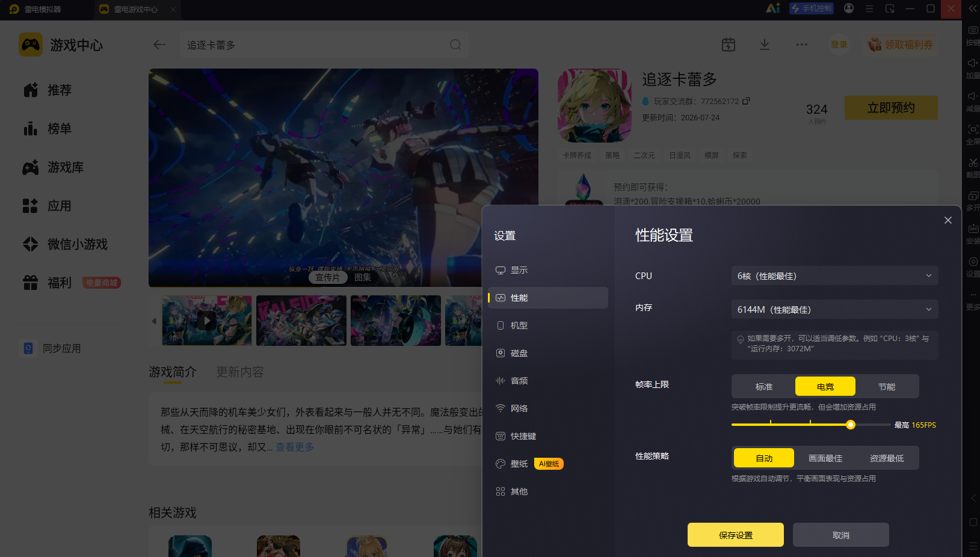Copy the player group number 772562172

[x=746, y=101]
